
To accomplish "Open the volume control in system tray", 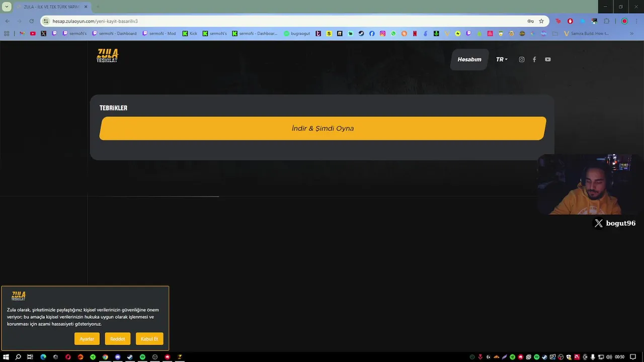I will tap(609, 357).
